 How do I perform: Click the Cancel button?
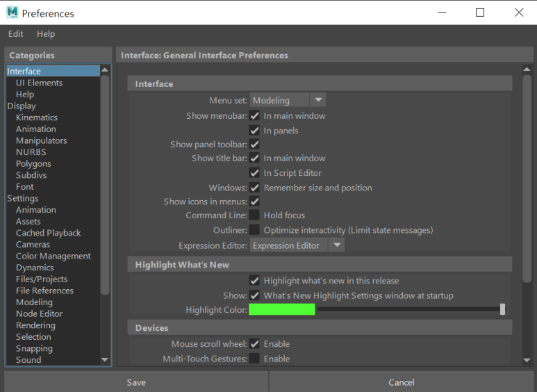click(x=402, y=382)
